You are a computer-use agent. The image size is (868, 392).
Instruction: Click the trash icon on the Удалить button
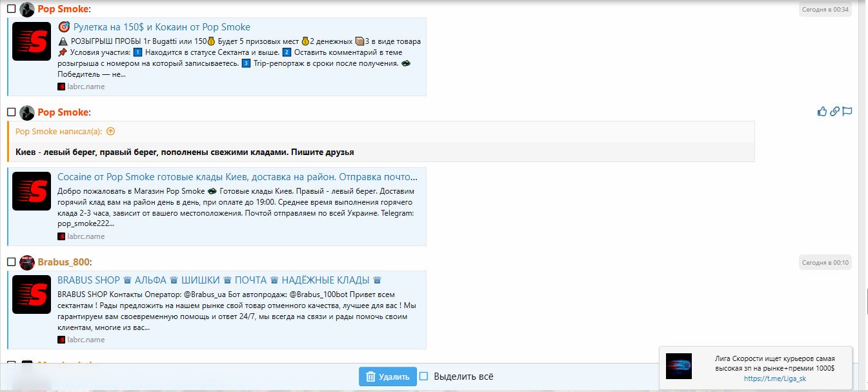[x=370, y=377]
